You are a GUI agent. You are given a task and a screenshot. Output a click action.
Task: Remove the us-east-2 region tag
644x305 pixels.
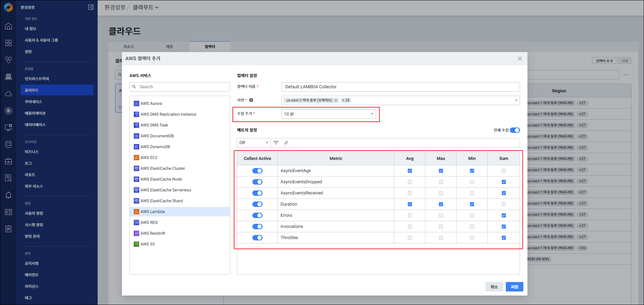(x=336, y=100)
